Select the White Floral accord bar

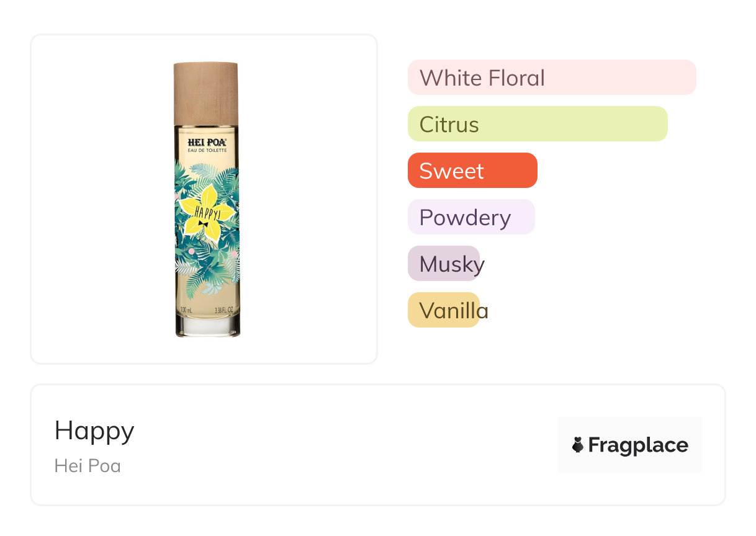[x=551, y=78]
